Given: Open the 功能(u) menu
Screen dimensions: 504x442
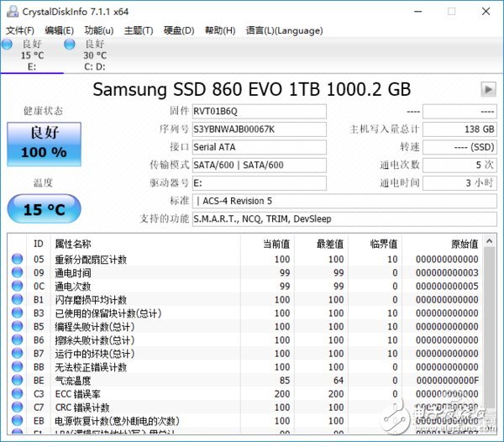Looking at the screenshot, I should tap(98, 30).
